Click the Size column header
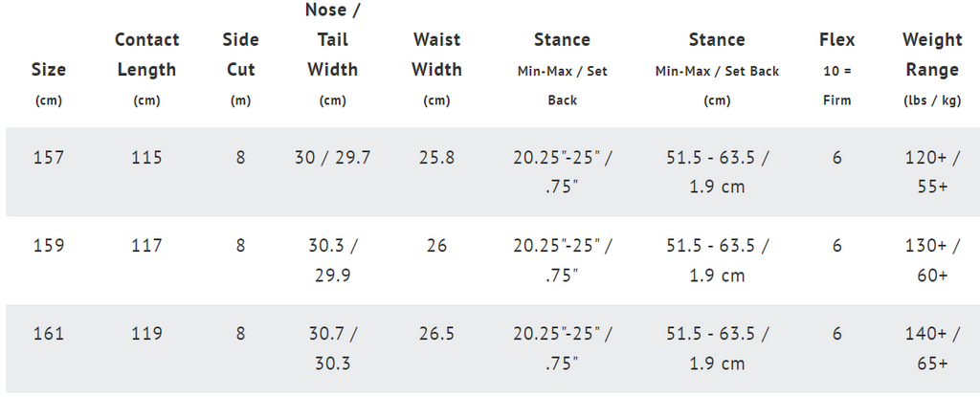This screenshot has width=980, height=397. pyautogui.click(x=48, y=84)
